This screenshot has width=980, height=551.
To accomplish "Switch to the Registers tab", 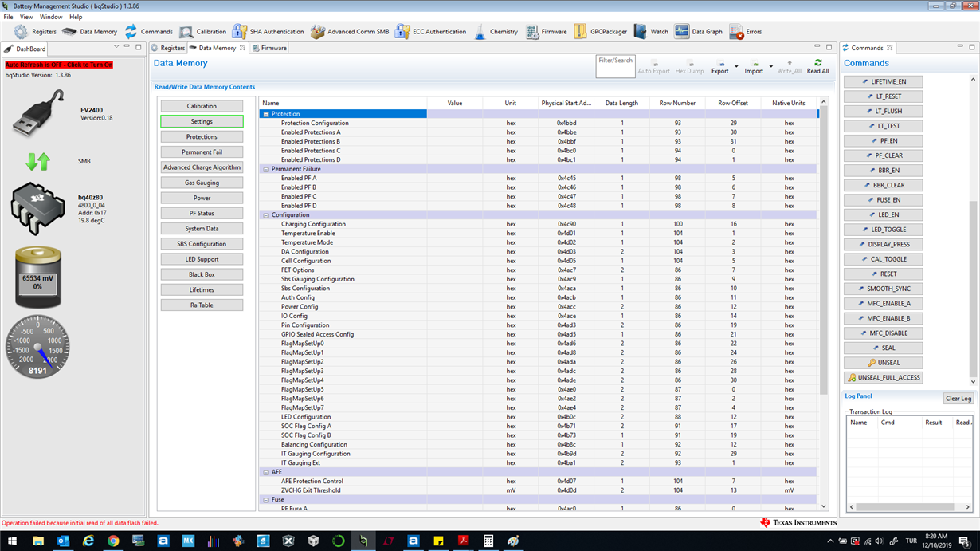I will coord(168,48).
